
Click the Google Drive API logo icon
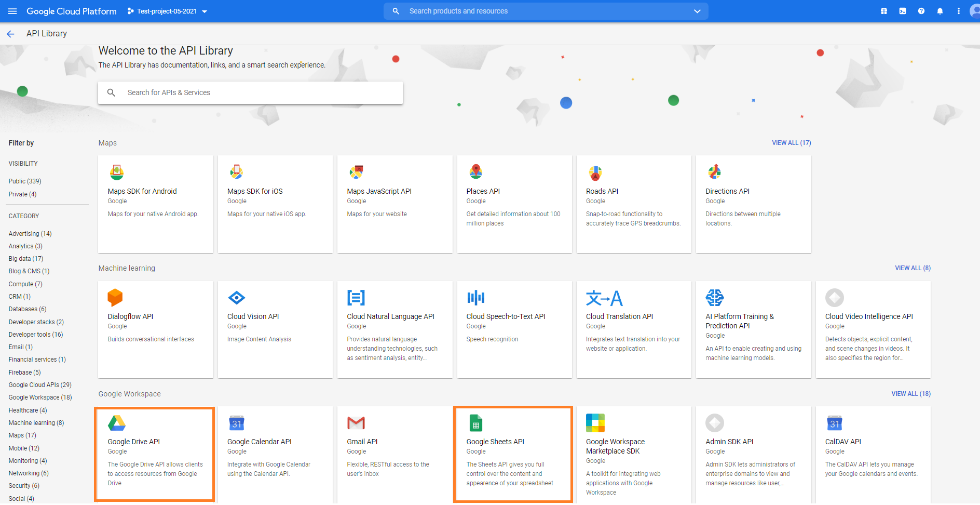pyautogui.click(x=117, y=423)
